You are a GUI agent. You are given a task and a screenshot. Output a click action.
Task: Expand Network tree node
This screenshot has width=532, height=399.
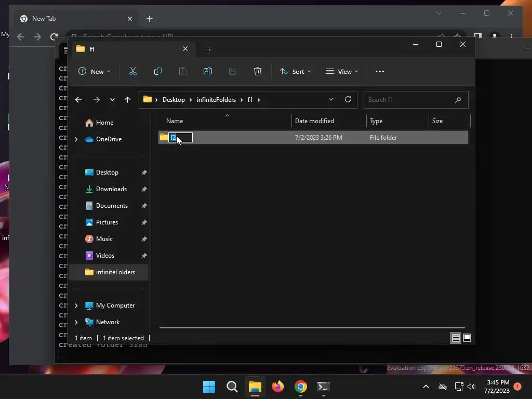pos(76,322)
